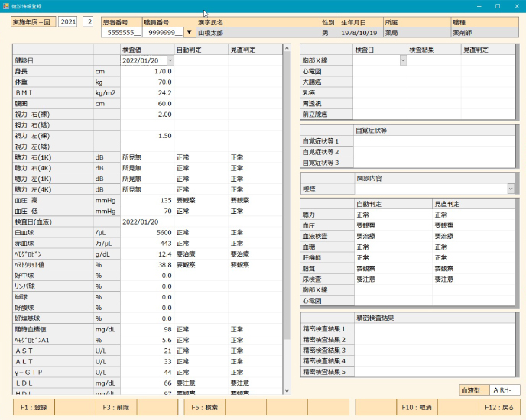526x420 pixels.
Task: Click the F10 取消 button
Action: click(417, 407)
